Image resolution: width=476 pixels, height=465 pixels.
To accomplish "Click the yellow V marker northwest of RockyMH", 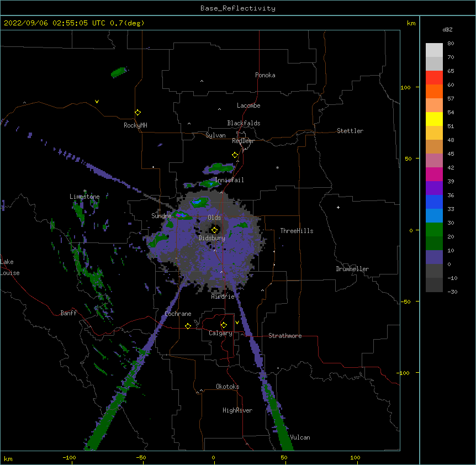I will (97, 102).
